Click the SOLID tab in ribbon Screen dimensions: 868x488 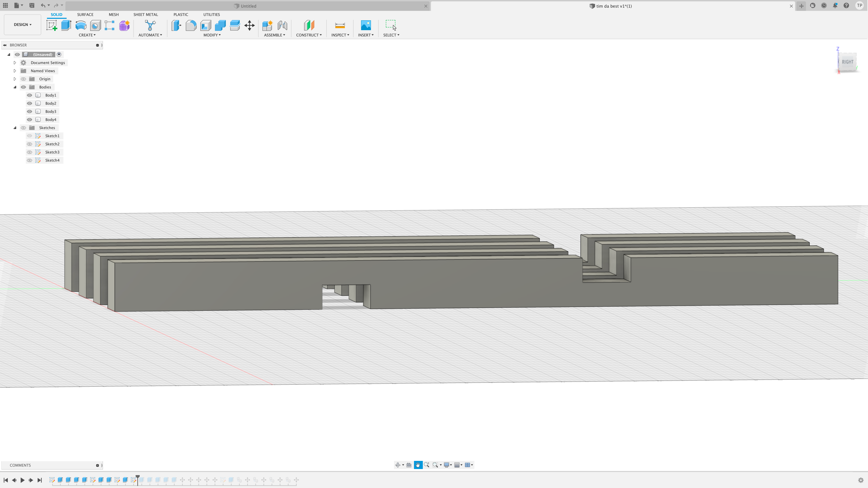click(x=56, y=14)
